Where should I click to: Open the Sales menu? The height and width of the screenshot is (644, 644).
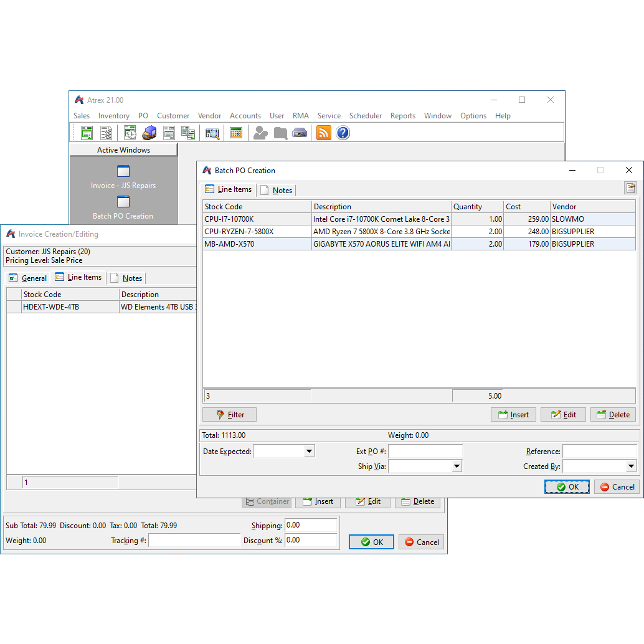point(82,116)
